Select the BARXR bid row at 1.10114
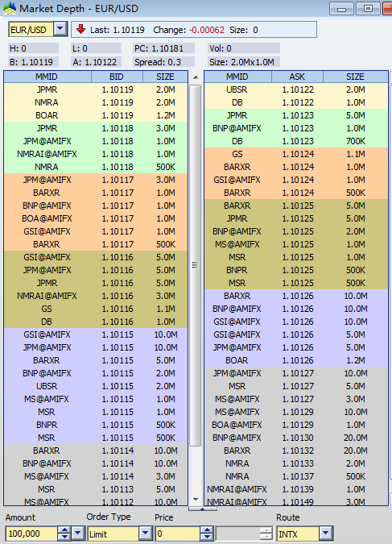 pos(96,451)
